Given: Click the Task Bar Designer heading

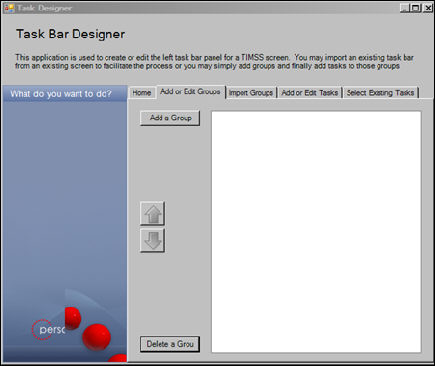Looking at the screenshot, I should pyautogui.click(x=71, y=34).
